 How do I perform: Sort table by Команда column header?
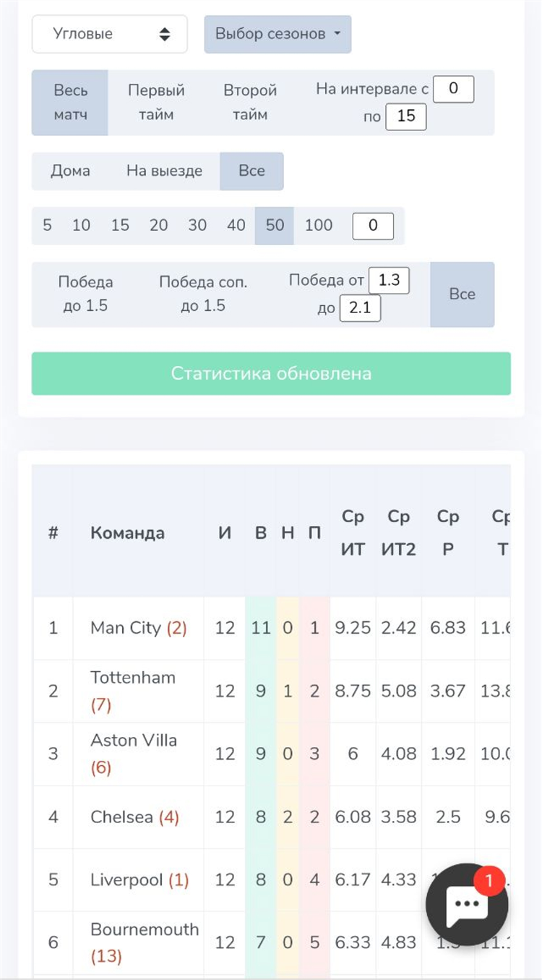127,533
